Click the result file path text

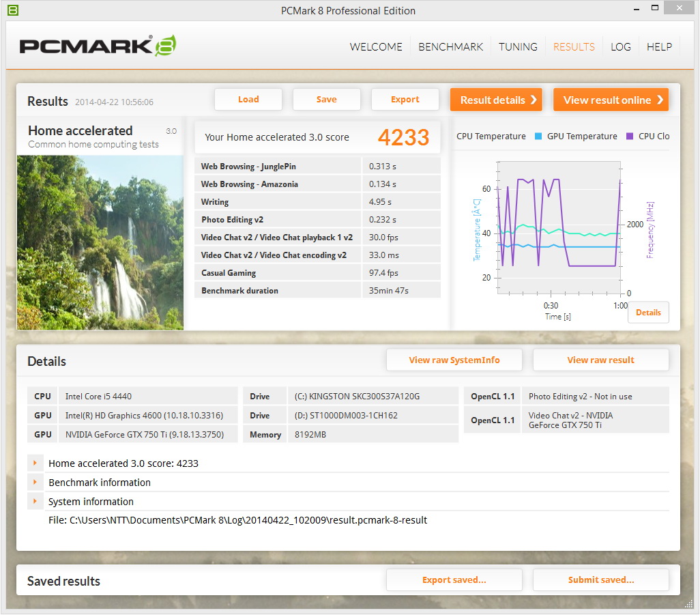pyautogui.click(x=237, y=520)
